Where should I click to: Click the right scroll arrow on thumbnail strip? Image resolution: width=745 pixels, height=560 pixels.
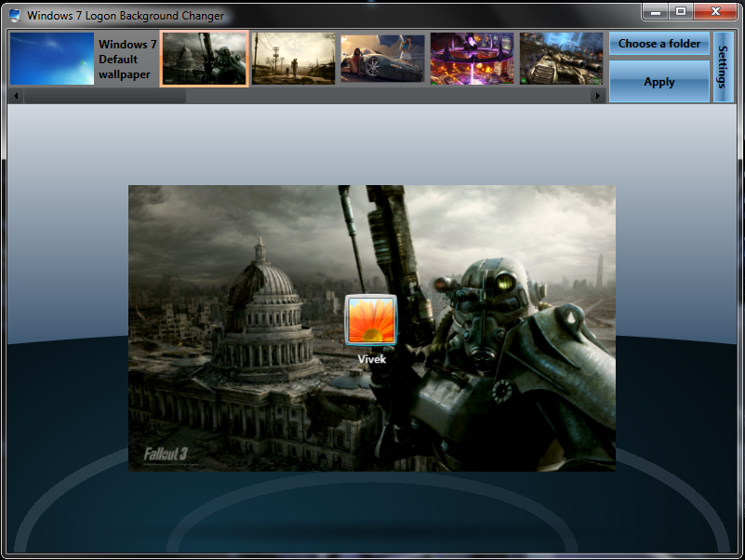coord(599,95)
